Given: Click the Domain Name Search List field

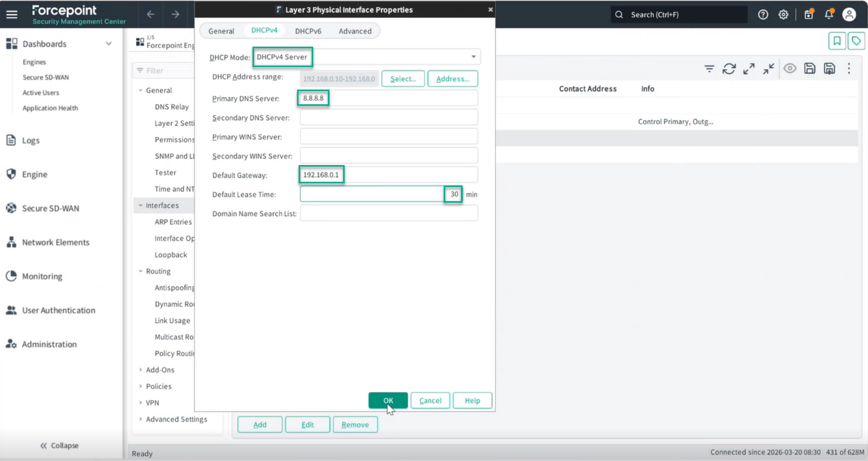Looking at the screenshot, I should point(389,213).
